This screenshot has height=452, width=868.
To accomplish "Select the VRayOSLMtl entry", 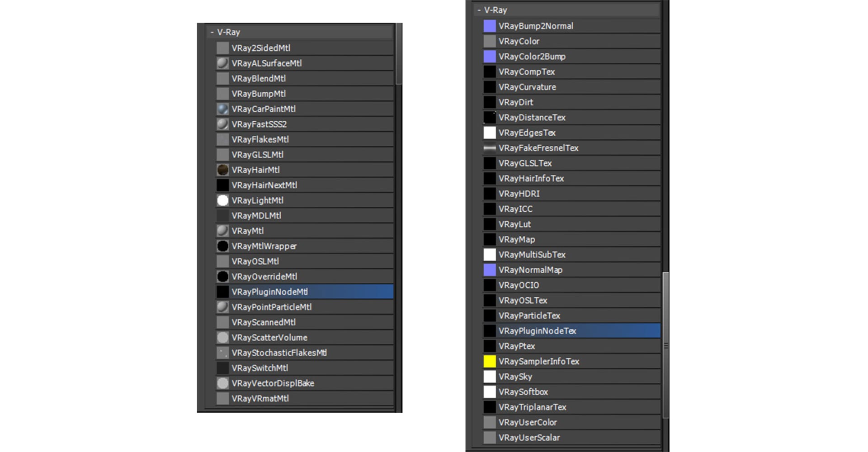I will pos(305,261).
